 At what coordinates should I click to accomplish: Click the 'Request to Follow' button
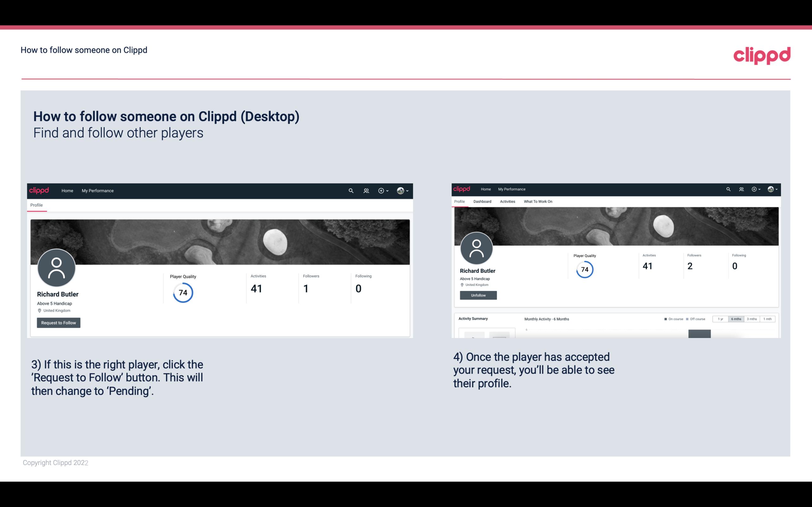point(58,323)
